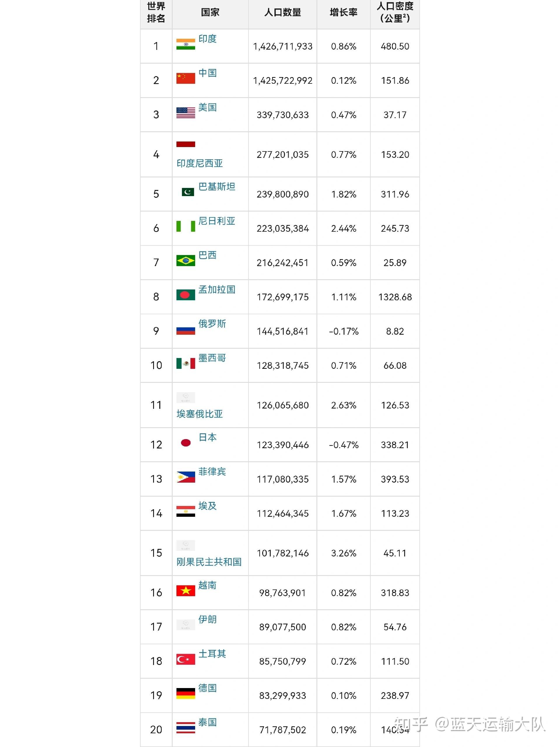The image size is (560, 747).
Task: Open the 埃塞俄比亚 country link
Action: point(199,414)
